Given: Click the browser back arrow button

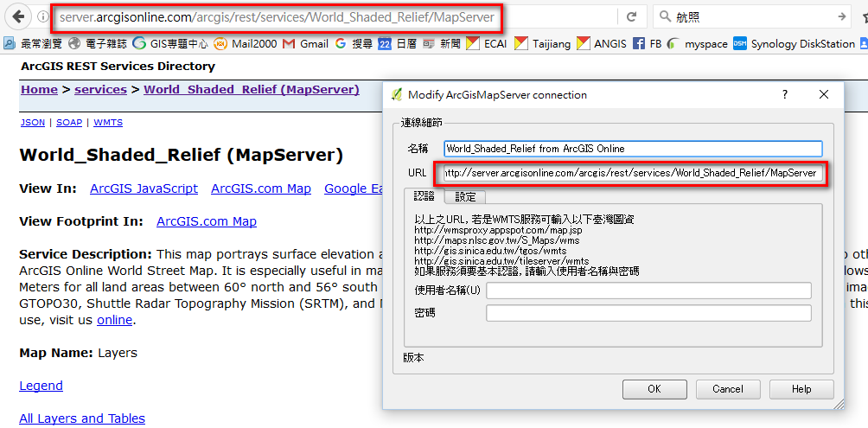Looking at the screenshot, I should [x=19, y=16].
